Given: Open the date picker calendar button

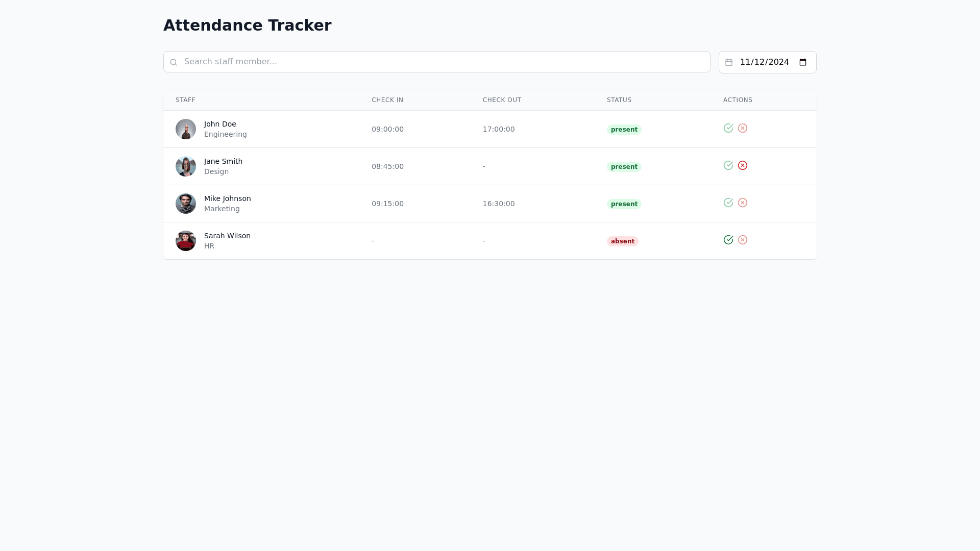Looking at the screenshot, I should [x=803, y=62].
